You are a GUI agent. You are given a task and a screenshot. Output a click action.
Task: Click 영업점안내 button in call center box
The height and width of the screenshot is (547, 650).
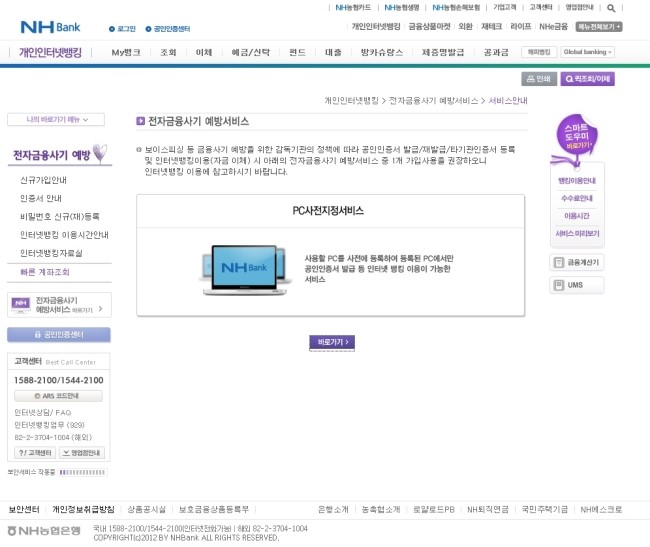coord(82,453)
